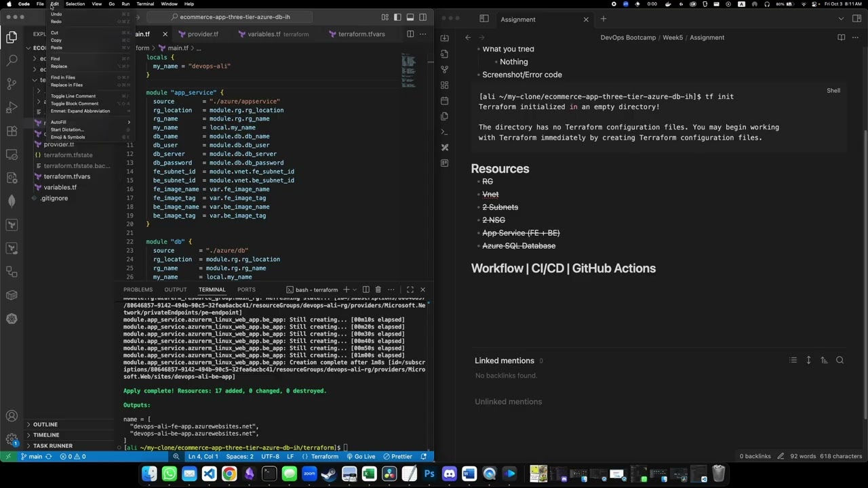Open .gitignore in the file explorer
This screenshot has width=868, height=488.
54,198
